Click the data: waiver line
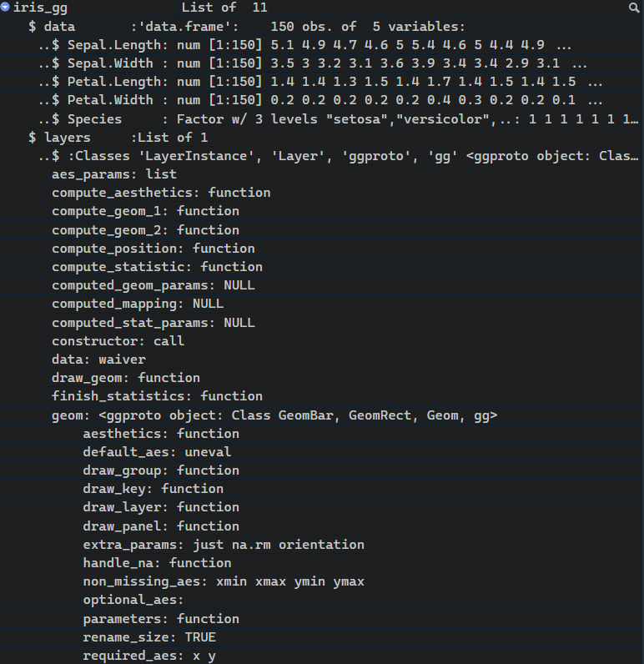 98,360
